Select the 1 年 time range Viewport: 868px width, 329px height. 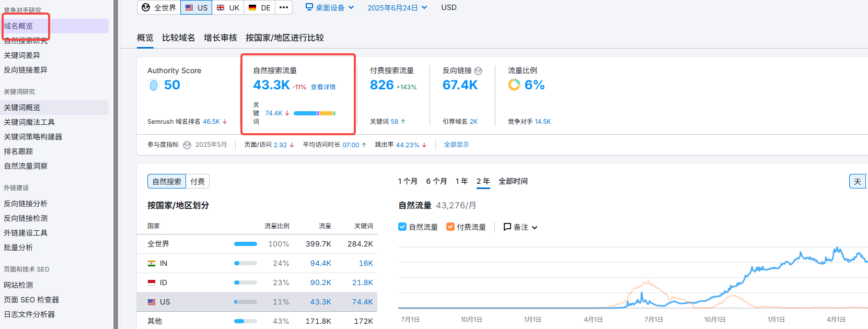461,181
